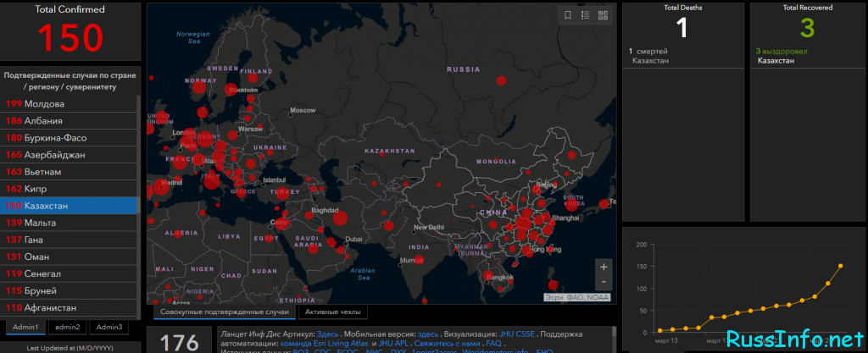The image size is (868, 353).
Task: Click the country list vertical scrollbar
Action: [139, 204]
